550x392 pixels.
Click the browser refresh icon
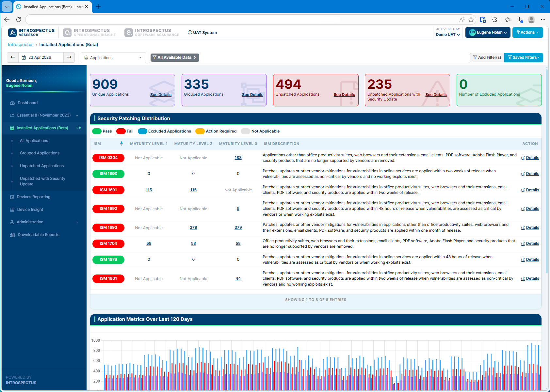click(x=19, y=20)
